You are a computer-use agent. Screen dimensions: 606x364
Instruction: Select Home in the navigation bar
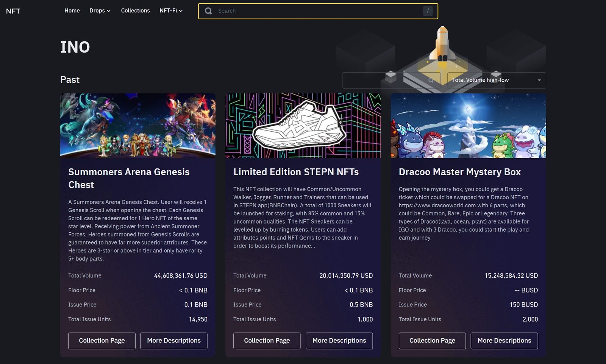tap(72, 11)
